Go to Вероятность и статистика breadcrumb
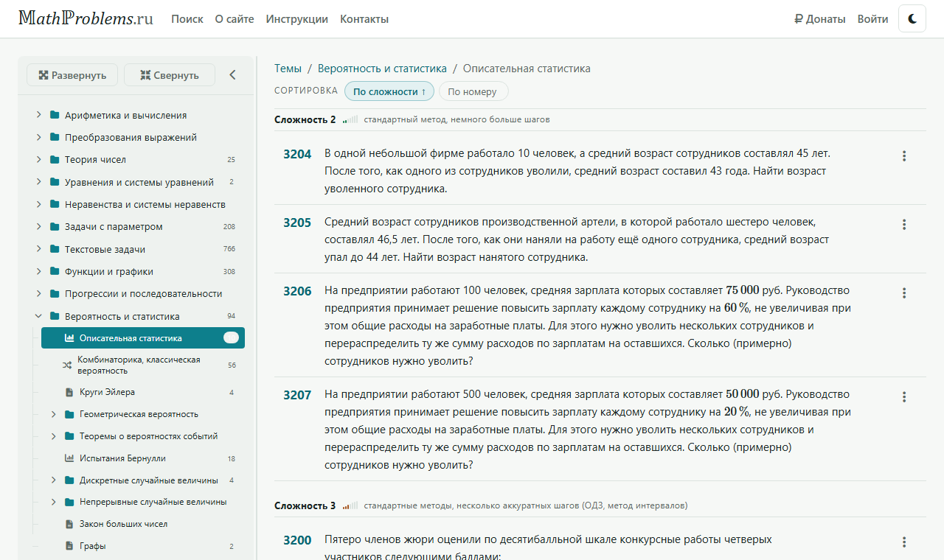 pos(382,69)
